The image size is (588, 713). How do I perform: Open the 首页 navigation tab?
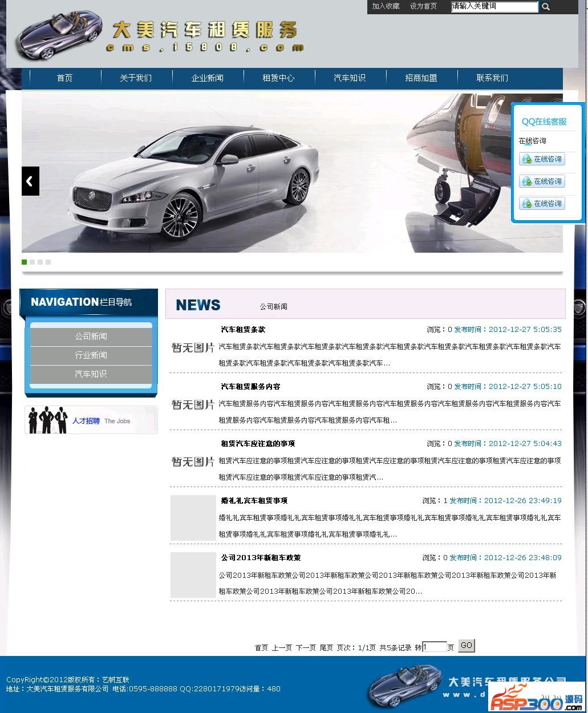65,78
